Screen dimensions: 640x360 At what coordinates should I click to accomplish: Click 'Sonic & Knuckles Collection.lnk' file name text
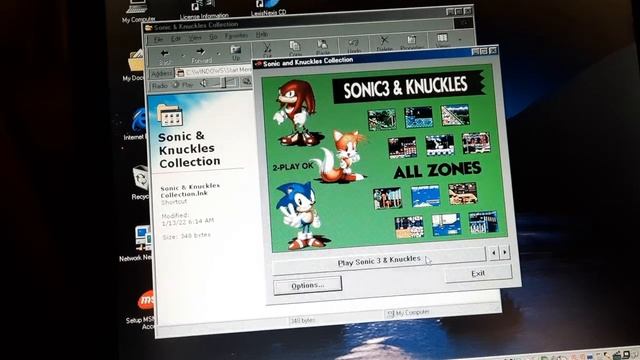pos(190,190)
